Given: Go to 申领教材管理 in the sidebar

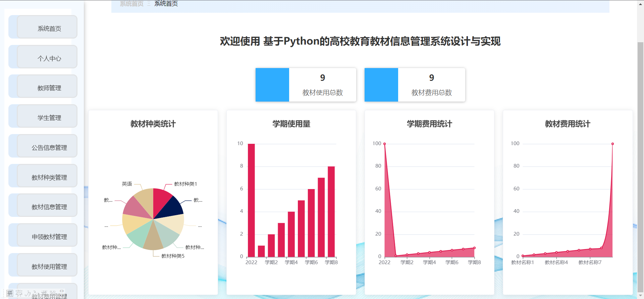Looking at the screenshot, I should pos(47,235).
